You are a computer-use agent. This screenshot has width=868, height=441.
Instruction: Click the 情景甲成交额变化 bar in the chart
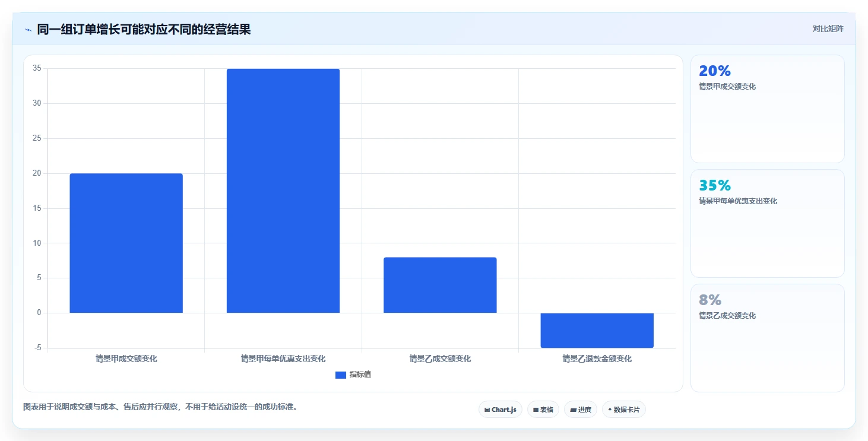tap(126, 243)
